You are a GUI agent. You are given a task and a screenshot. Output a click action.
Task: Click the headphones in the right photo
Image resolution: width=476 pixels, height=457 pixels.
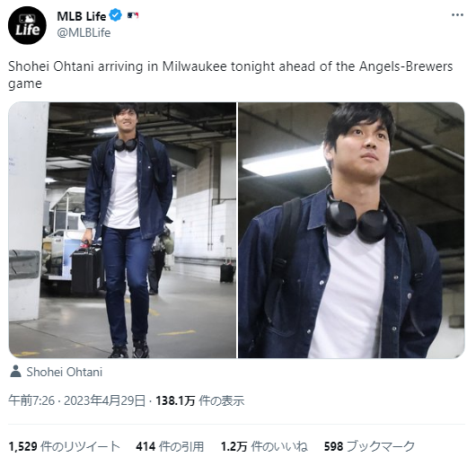357,217
